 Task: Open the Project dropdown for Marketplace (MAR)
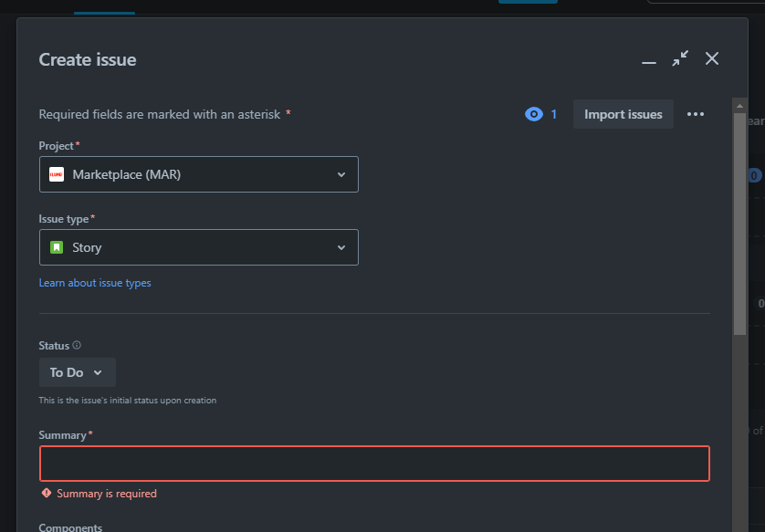(x=199, y=174)
